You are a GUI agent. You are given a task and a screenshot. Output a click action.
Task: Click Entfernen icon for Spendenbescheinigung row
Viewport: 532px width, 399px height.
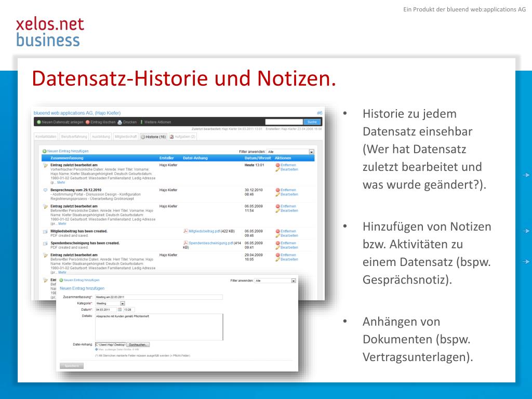coord(277,243)
